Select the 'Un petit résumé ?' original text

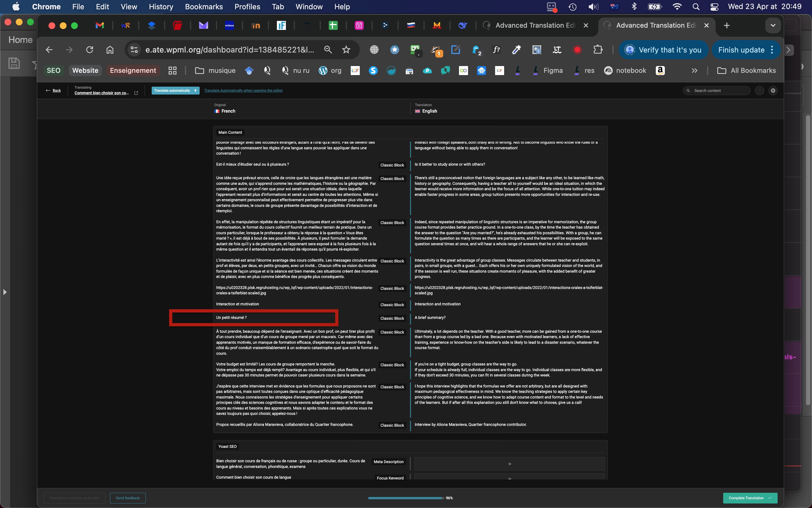pos(231,317)
